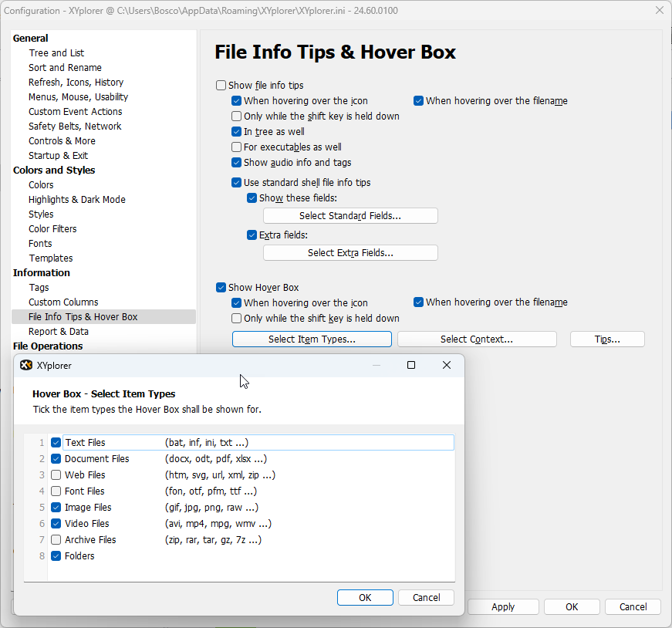
Task: Enable Archive Files for Hover Box
Action: [x=56, y=540]
